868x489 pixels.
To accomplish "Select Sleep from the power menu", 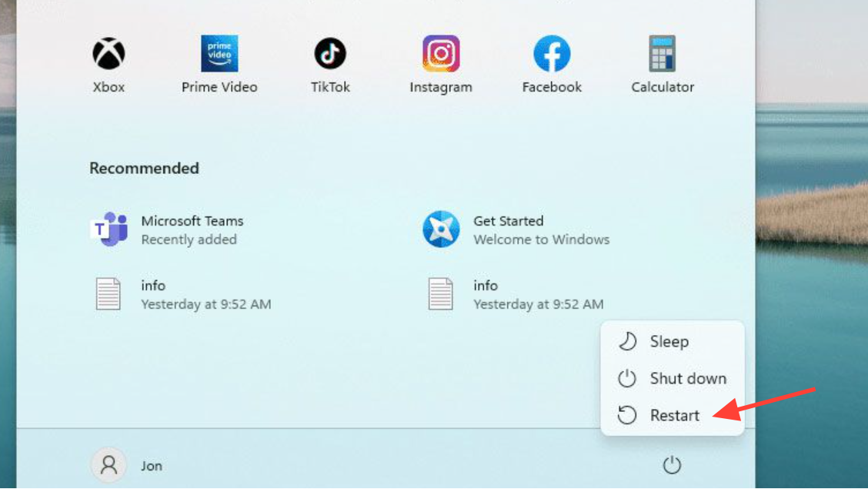I will 669,342.
